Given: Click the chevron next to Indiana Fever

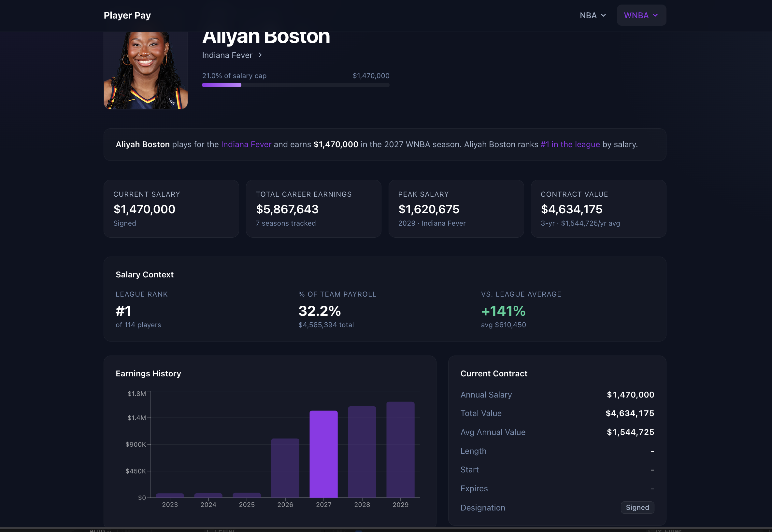Looking at the screenshot, I should (260, 55).
